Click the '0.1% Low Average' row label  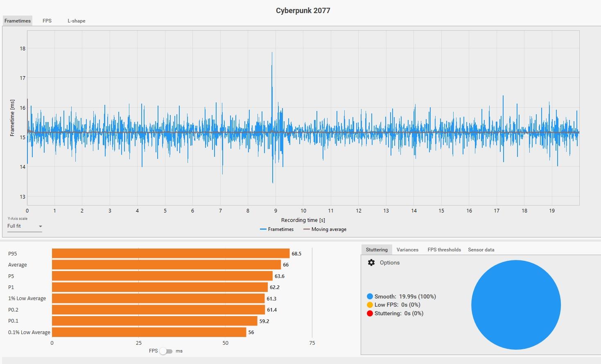pos(29,332)
